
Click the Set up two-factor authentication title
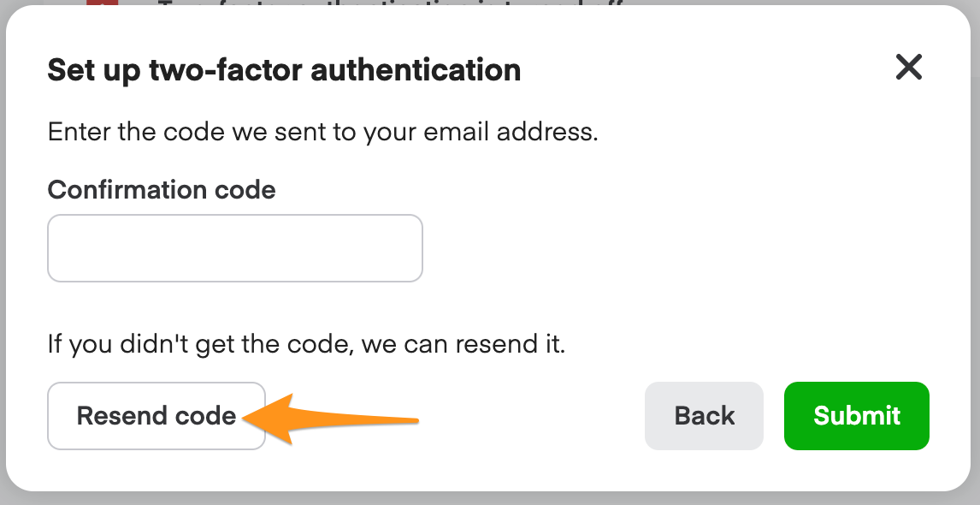[284, 70]
